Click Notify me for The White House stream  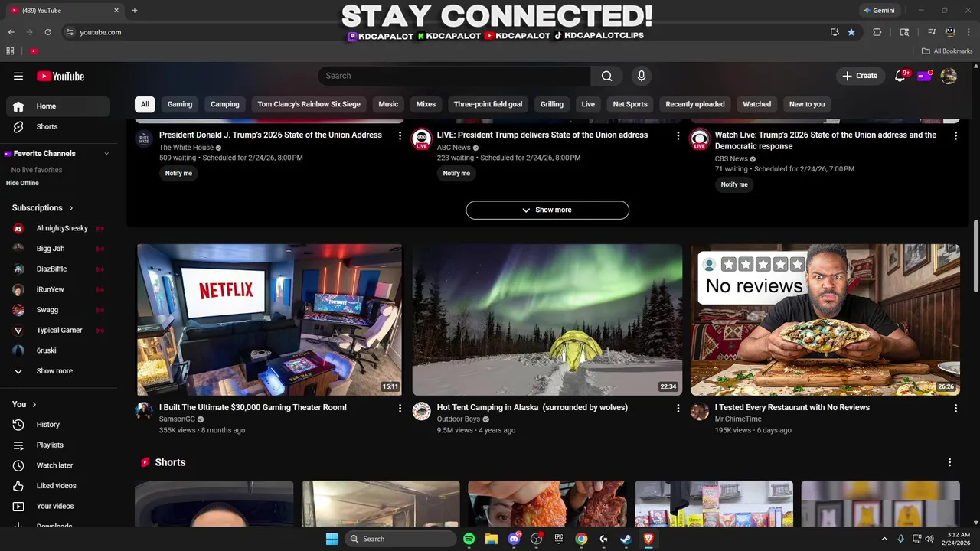(x=178, y=173)
